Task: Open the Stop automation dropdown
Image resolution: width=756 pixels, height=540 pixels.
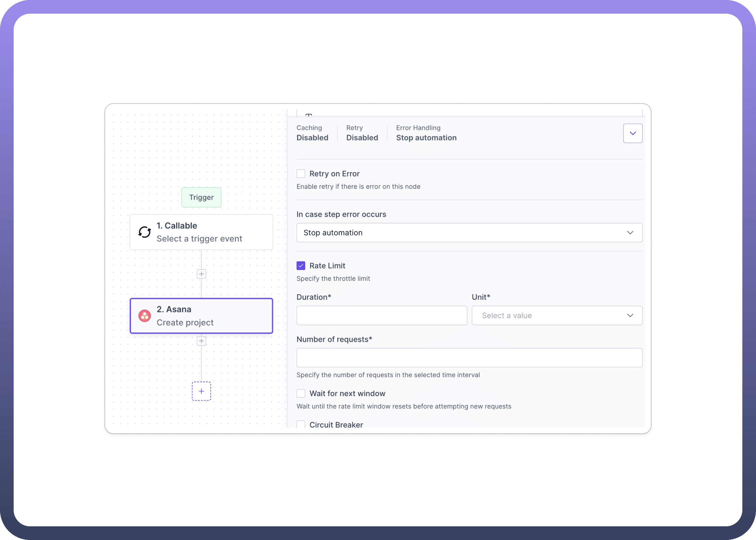Action: pyautogui.click(x=469, y=233)
